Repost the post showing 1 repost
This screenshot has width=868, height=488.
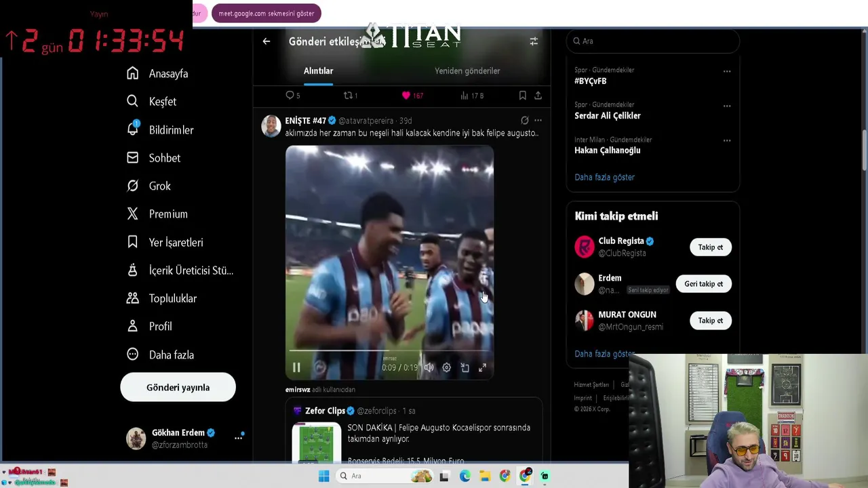350,96
